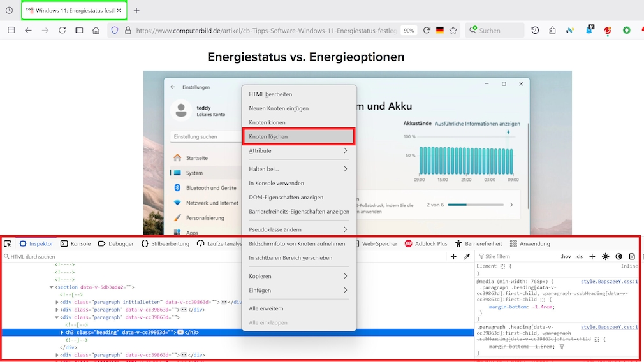Choose DOM-Eigenschaften anzeigen
644x362 pixels.
(299, 197)
